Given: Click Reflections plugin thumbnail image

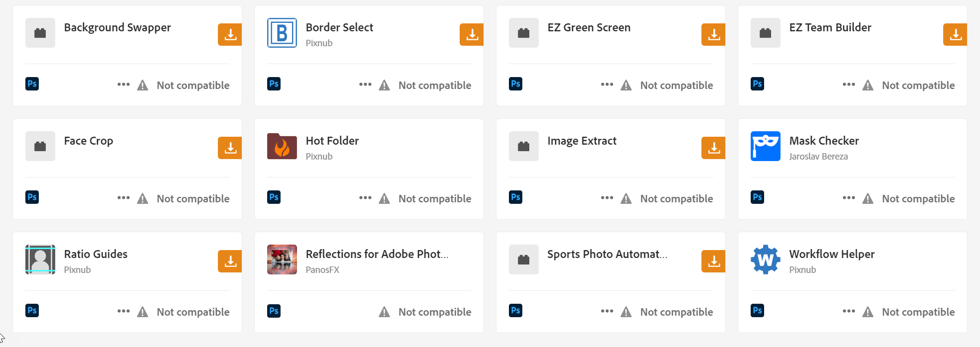Looking at the screenshot, I should tap(282, 260).
